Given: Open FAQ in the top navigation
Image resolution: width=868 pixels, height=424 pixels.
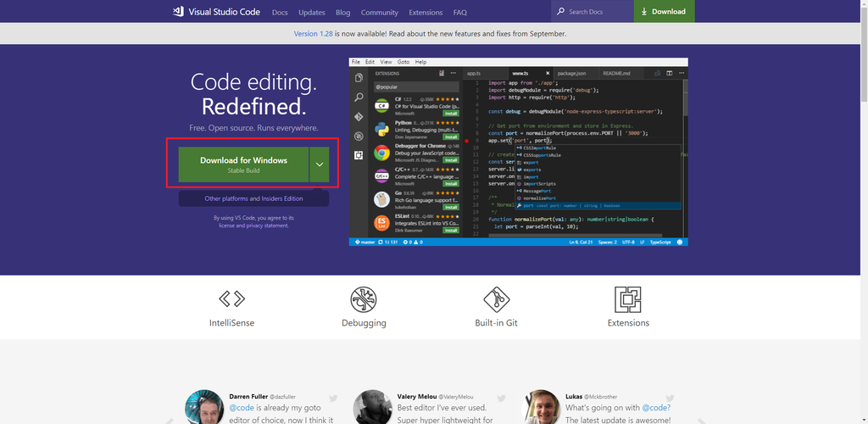Looking at the screenshot, I should pyautogui.click(x=460, y=12).
